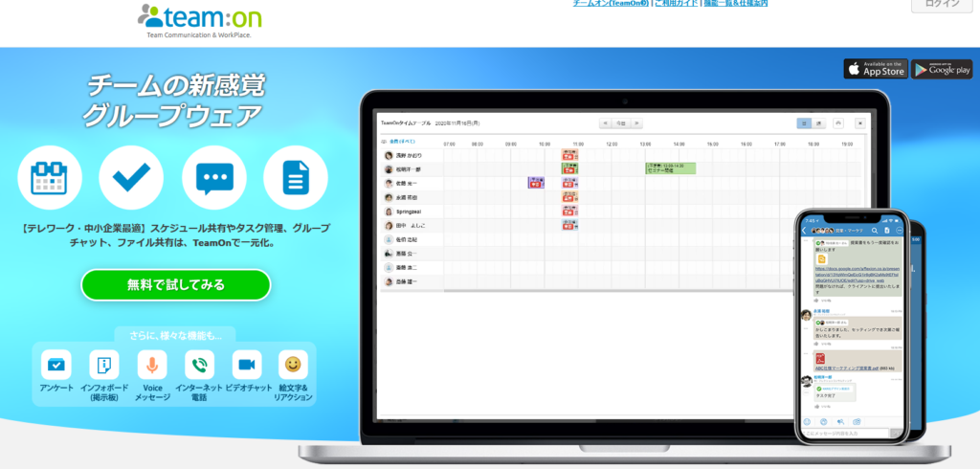
Task: Open the Google Play badge
Action: pyautogui.click(x=942, y=69)
